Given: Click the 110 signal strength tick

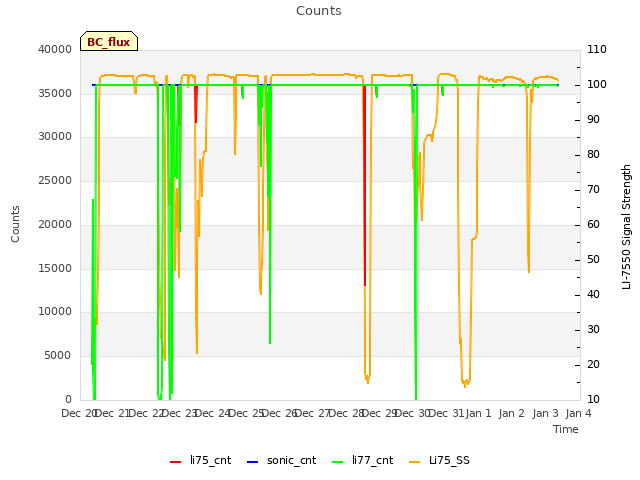Looking at the screenshot, I should pos(597,49).
